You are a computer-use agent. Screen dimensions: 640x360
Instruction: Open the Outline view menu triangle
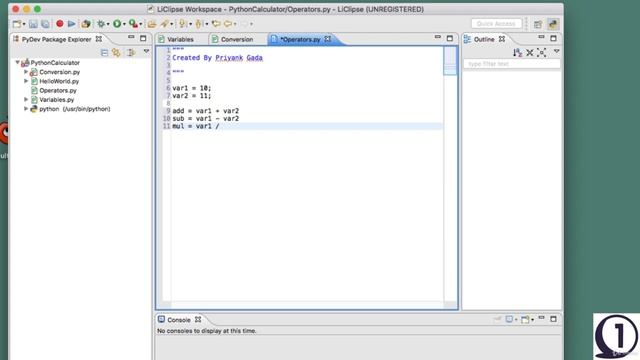click(557, 51)
